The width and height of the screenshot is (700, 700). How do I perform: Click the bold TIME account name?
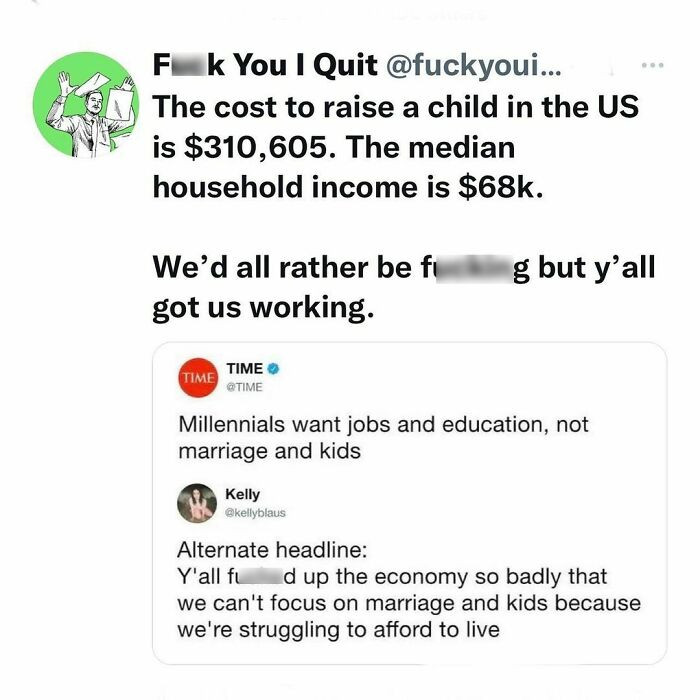click(x=245, y=370)
